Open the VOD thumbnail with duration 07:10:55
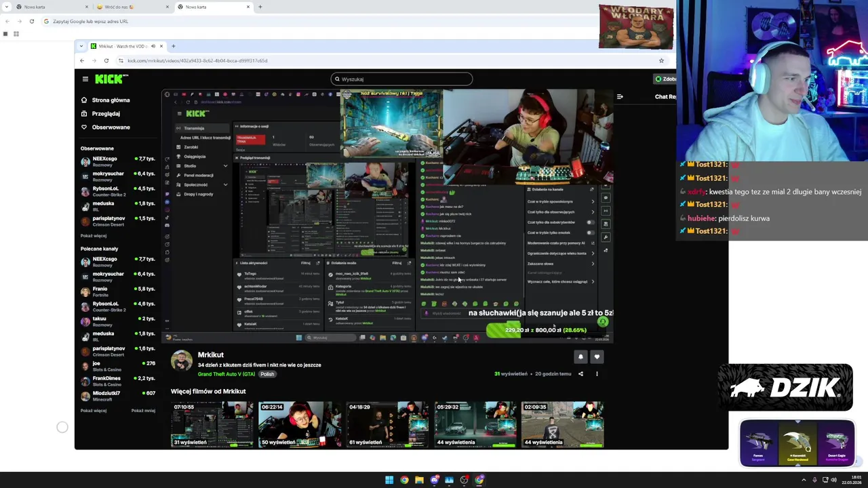868x488 pixels. pyautogui.click(x=212, y=424)
